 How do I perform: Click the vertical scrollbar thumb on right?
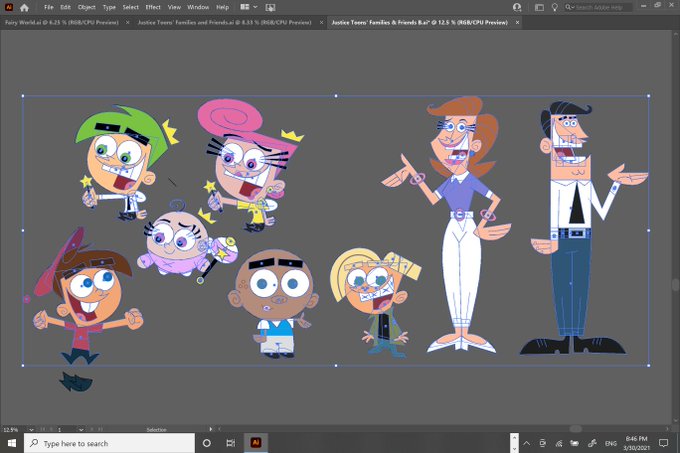(675, 284)
